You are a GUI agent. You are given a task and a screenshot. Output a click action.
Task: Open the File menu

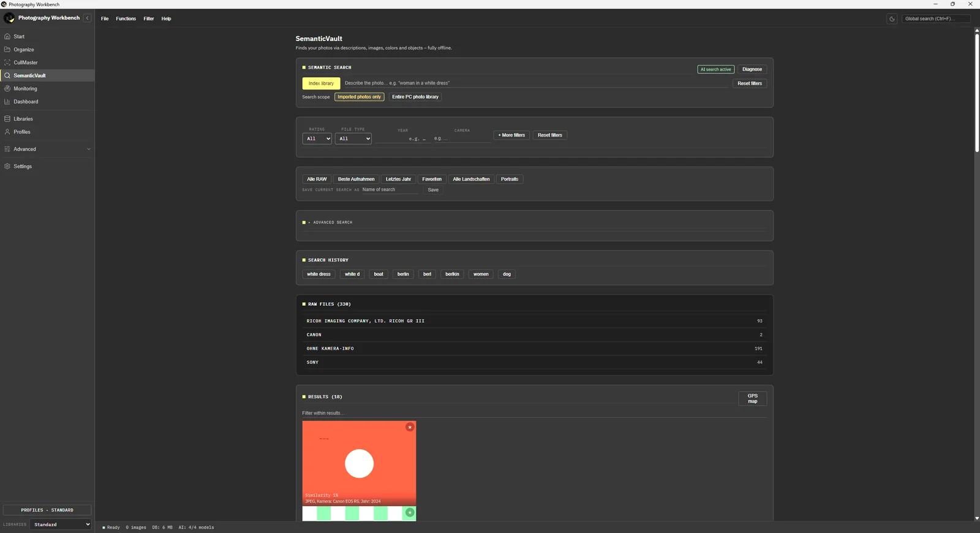[105, 19]
